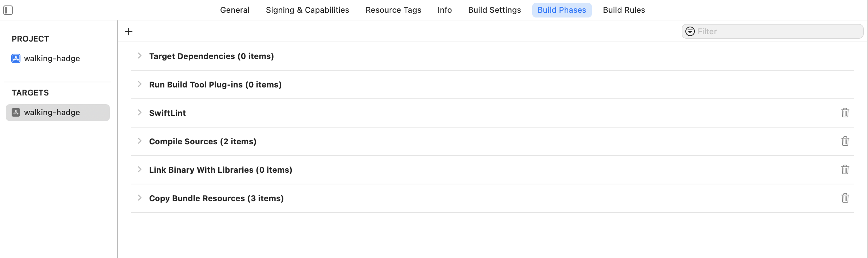Expand Run Build Tool Plug-ins section

pyautogui.click(x=139, y=84)
